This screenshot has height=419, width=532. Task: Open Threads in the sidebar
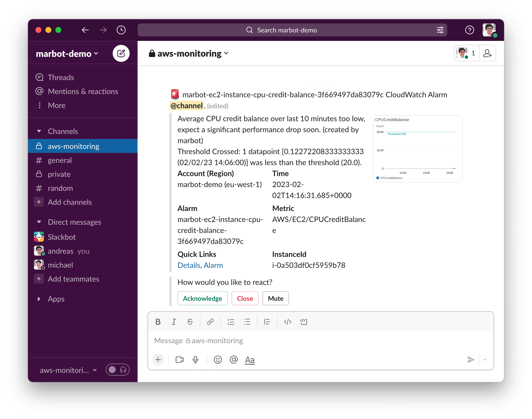coord(83,77)
